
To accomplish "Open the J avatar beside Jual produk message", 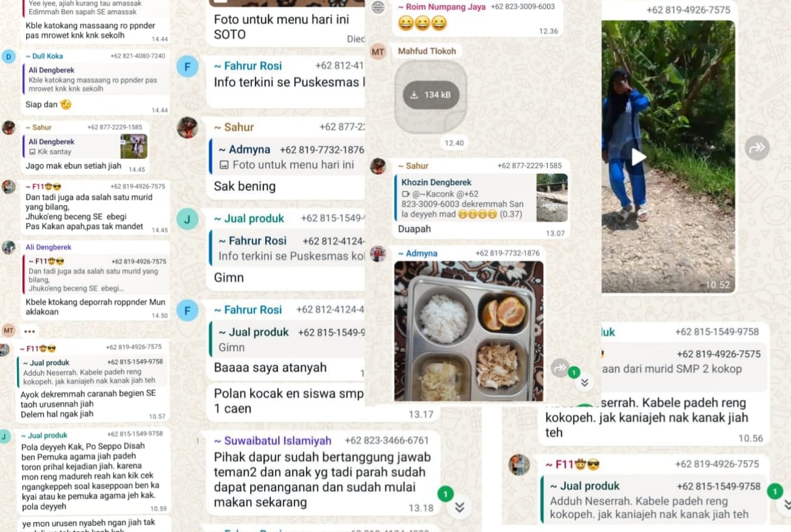I will coord(188,219).
